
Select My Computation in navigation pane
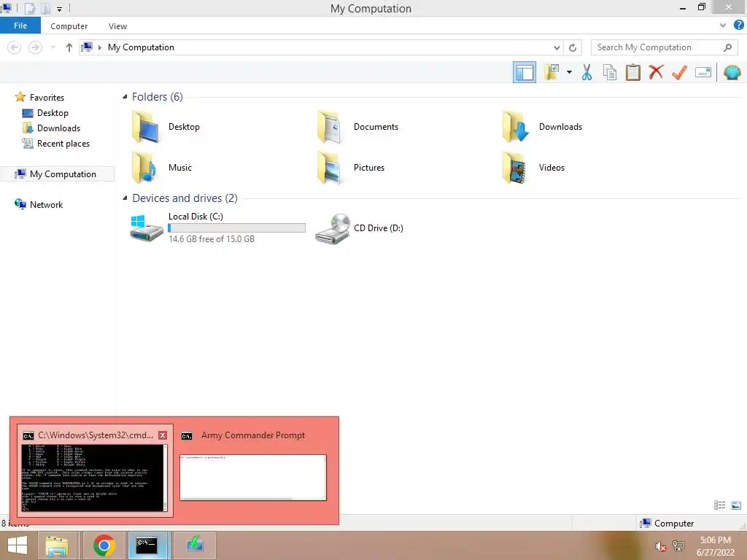[x=58, y=174]
